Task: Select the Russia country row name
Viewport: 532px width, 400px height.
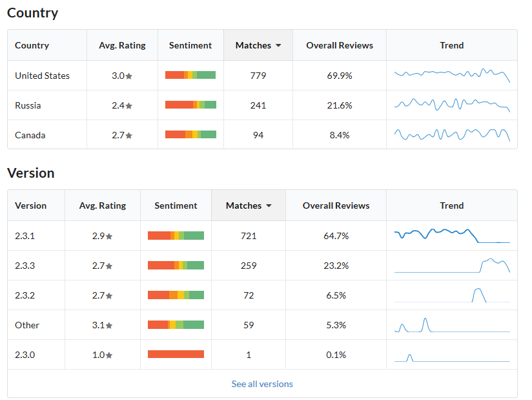Action: click(x=29, y=105)
